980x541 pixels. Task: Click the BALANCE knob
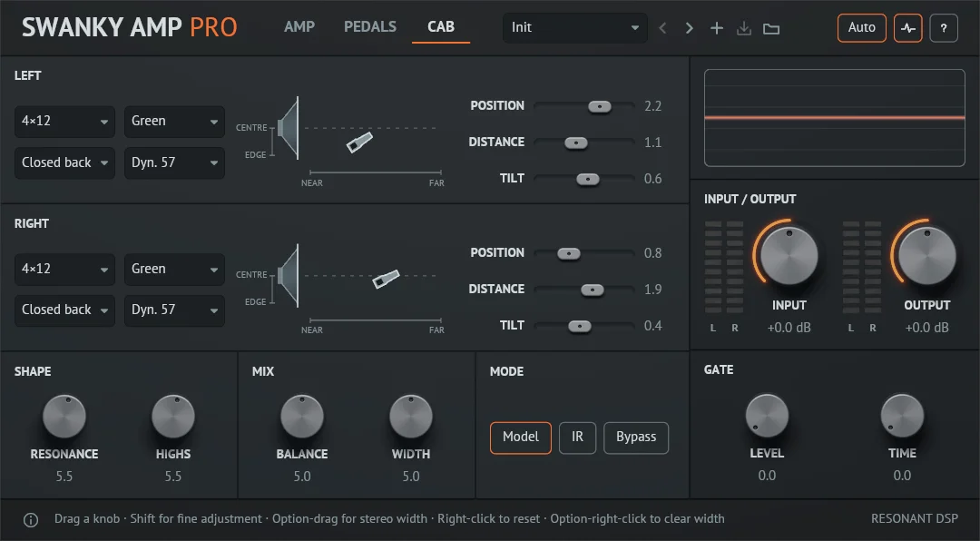pos(302,416)
